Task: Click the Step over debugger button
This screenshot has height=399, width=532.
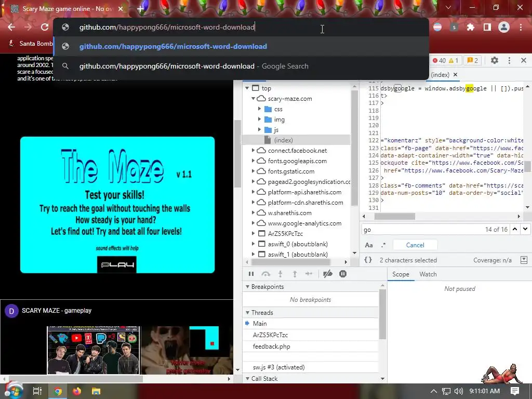Action: tap(265, 274)
